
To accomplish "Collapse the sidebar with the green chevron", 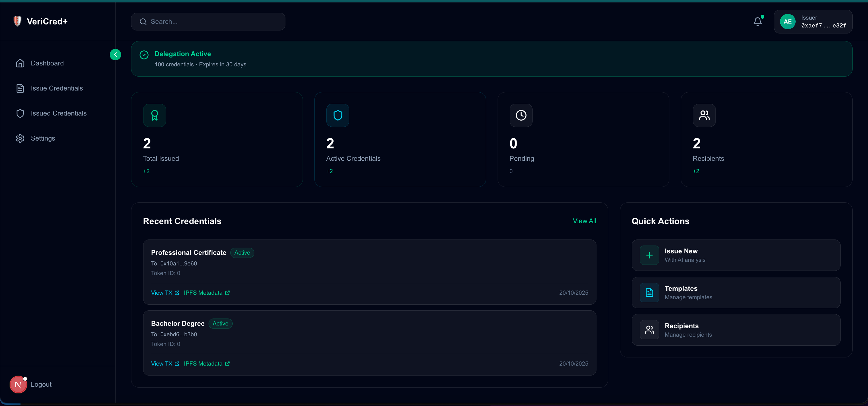I will tap(115, 55).
